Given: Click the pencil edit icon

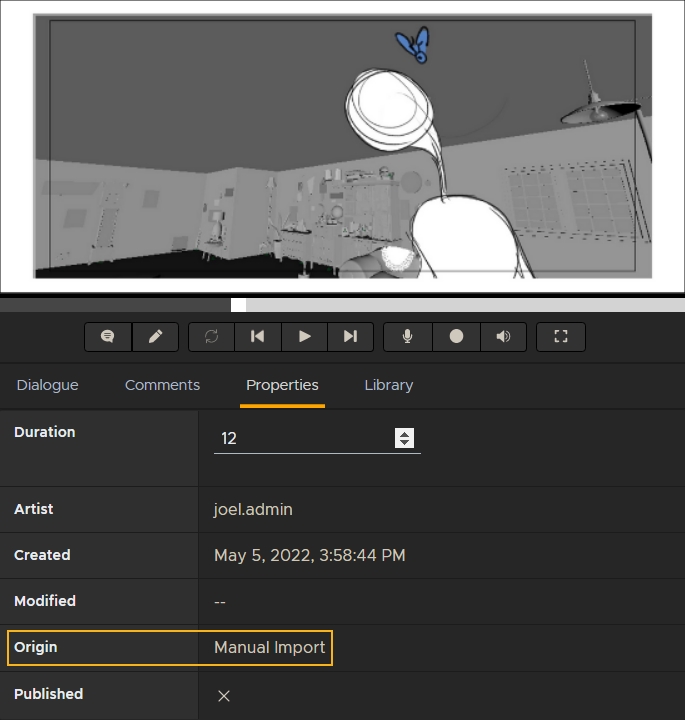Looking at the screenshot, I should click(156, 337).
